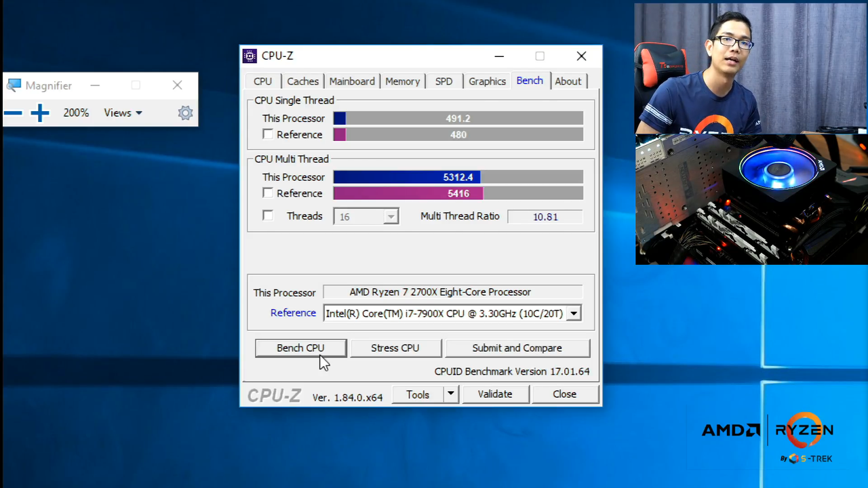Switch to the Memory tab
This screenshot has height=488, width=868.
pos(402,81)
